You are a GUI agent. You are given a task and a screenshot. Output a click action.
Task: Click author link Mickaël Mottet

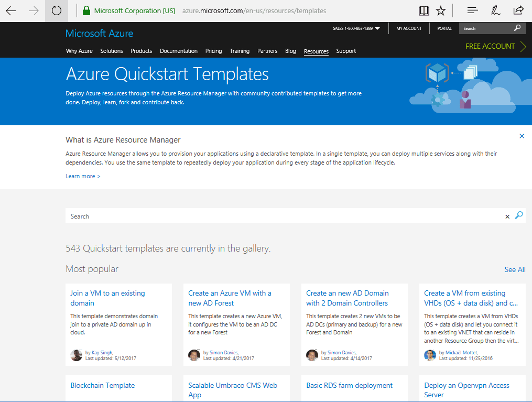click(461, 353)
